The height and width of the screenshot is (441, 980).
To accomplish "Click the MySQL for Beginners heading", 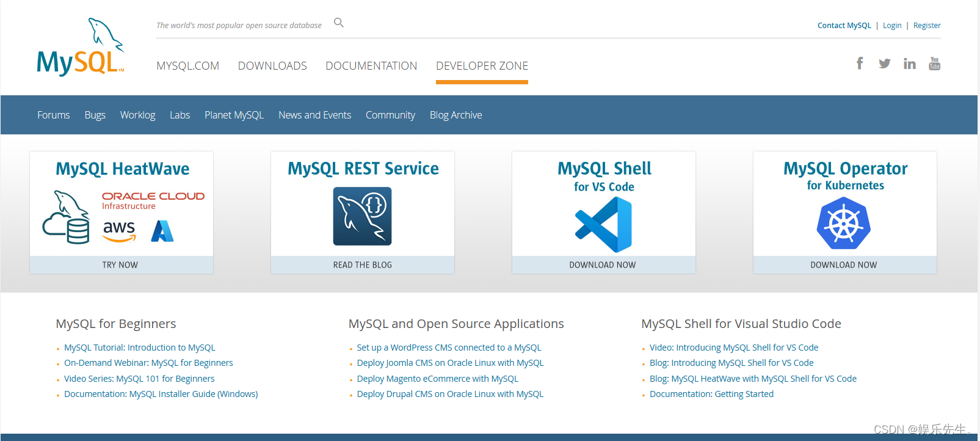I will coord(116,324).
